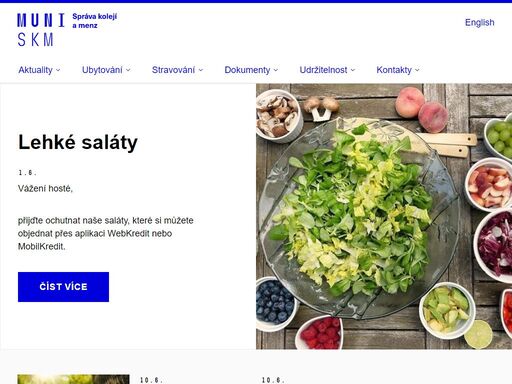Click the Lehké saláty headline
This screenshot has height=384, width=512.
pos(78,142)
